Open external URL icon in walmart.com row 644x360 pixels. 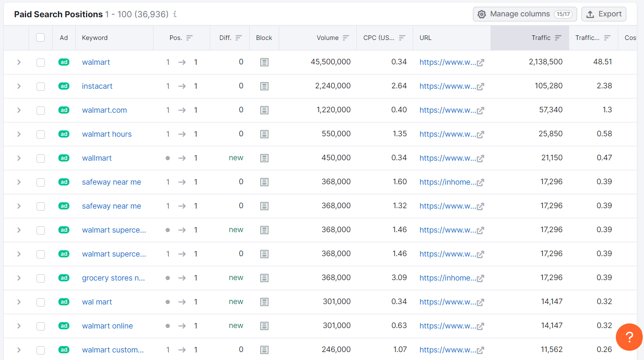[480, 111]
